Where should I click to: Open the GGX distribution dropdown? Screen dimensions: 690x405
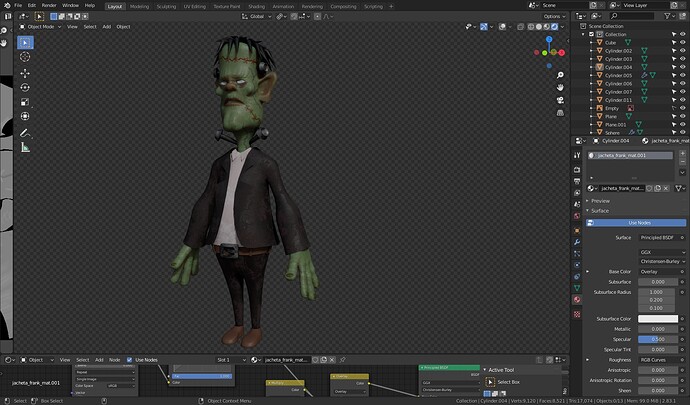[x=662, y=252]
